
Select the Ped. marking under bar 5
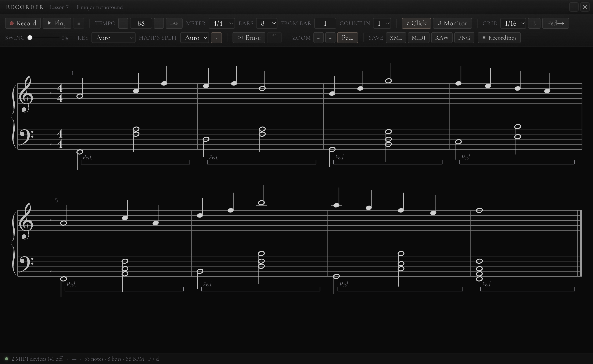[x=71, y=284]
